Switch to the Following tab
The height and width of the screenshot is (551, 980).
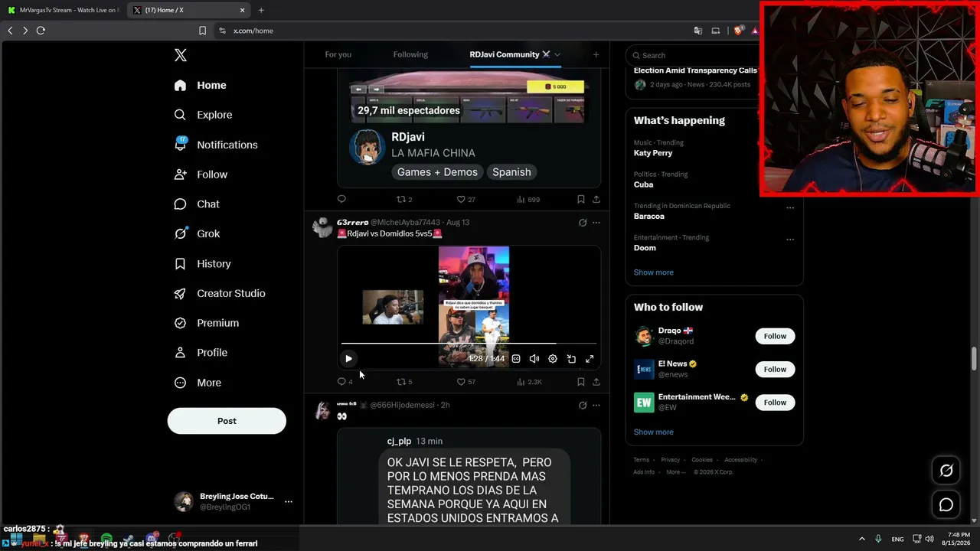pos(410,54)
